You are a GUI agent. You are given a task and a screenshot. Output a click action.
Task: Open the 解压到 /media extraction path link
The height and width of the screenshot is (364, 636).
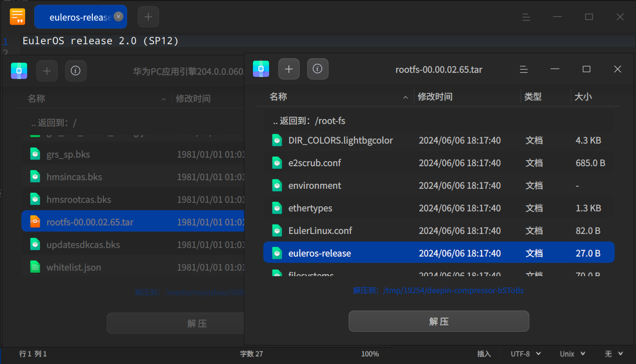coord(189,292)
